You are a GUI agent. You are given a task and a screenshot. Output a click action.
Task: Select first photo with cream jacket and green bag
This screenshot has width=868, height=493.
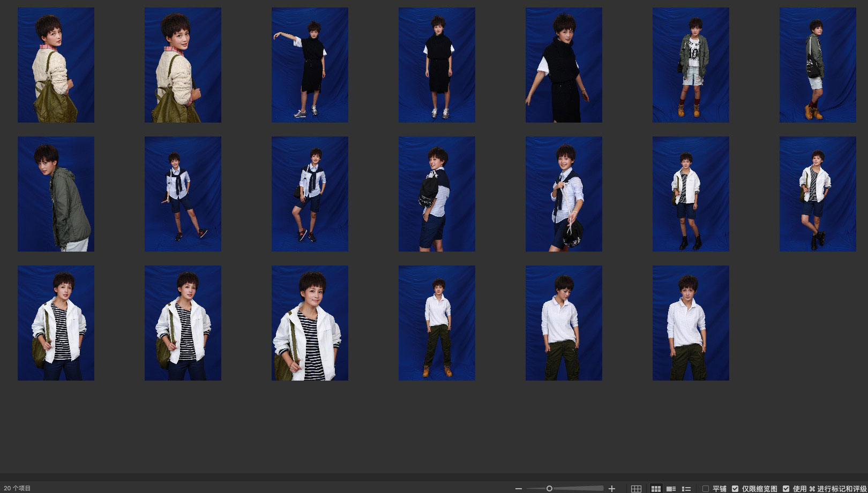[x=56, y=65]
